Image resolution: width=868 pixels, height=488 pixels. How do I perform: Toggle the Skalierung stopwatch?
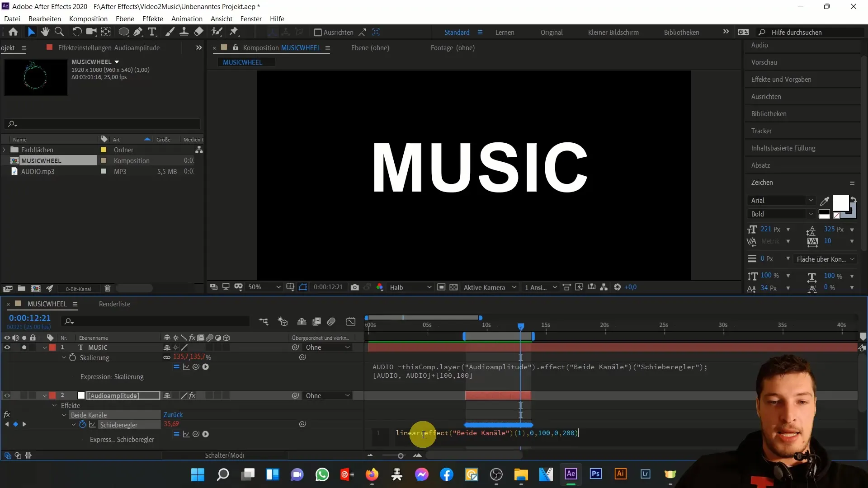pyautogui.click(x=72, y=357)
